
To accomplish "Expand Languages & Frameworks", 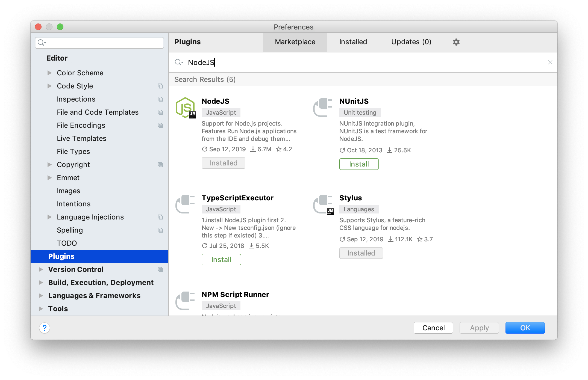I will (x=40, y=295).
